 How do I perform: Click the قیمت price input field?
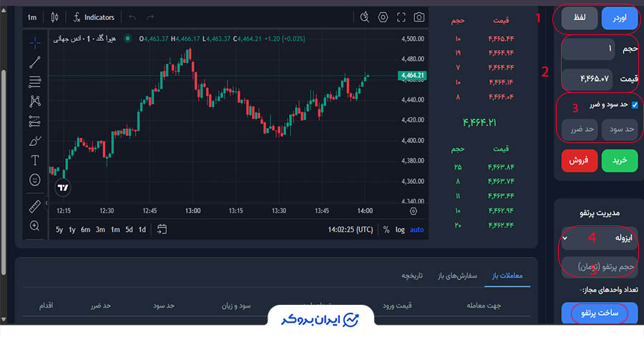click(x=587, y=79)
